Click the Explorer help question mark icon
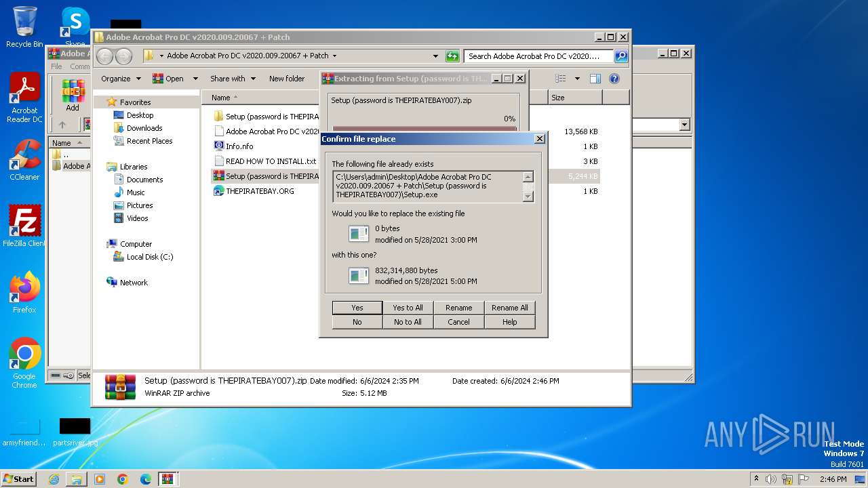This screenshot has height=488, width=868. click(614, 79)
